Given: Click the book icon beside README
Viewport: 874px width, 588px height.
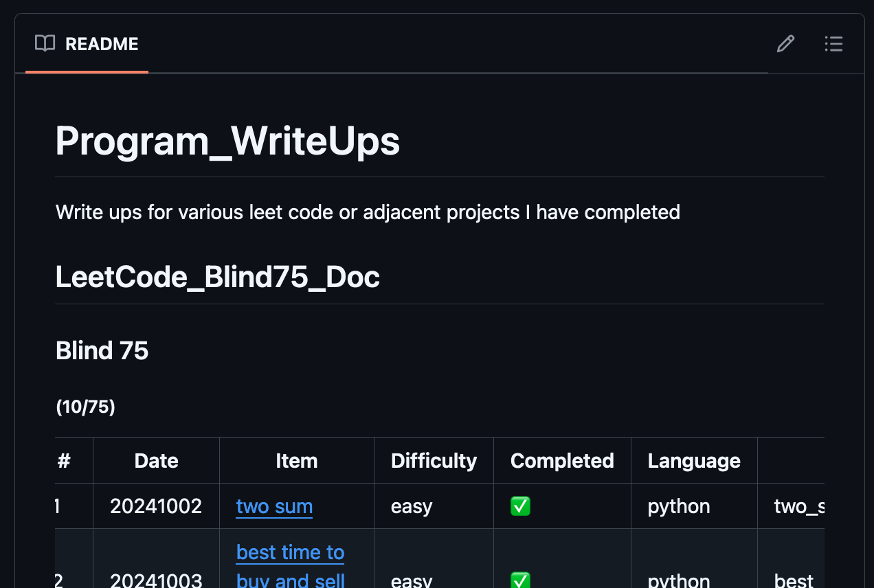Looking at the screenshot, I should (45, 44).
